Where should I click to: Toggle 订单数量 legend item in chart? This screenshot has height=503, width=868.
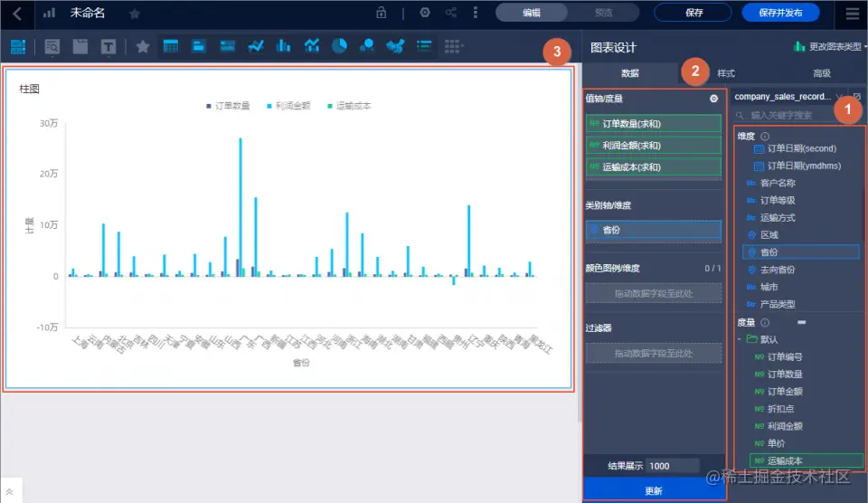pyautogui.click(x=228, y=106)
